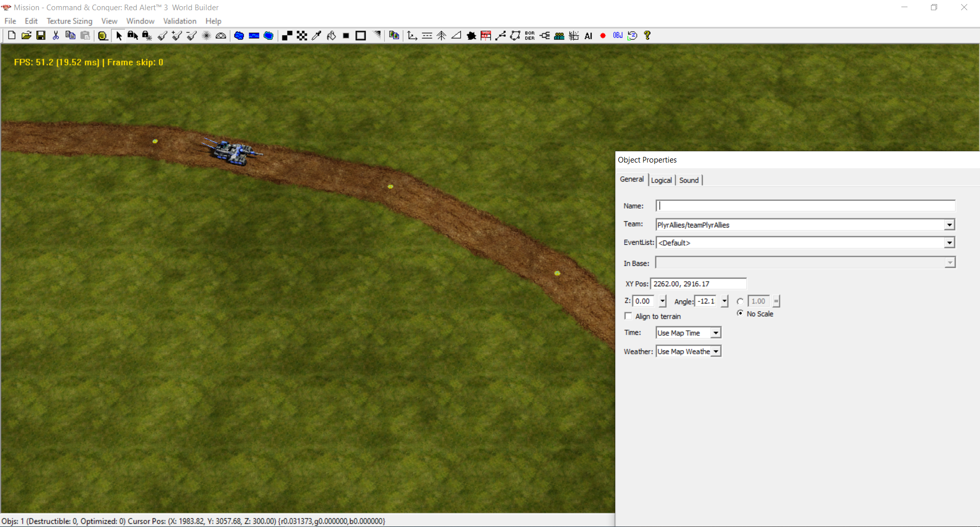The image size is (980, 527).
Task: Cut selection using scissors icon
Action: click(x=56, y=35)
